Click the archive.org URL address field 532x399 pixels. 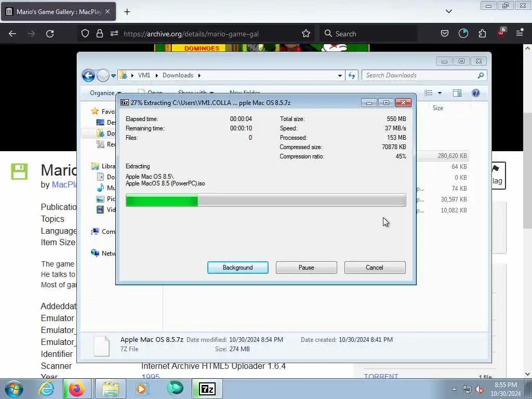tap(191, 34)
